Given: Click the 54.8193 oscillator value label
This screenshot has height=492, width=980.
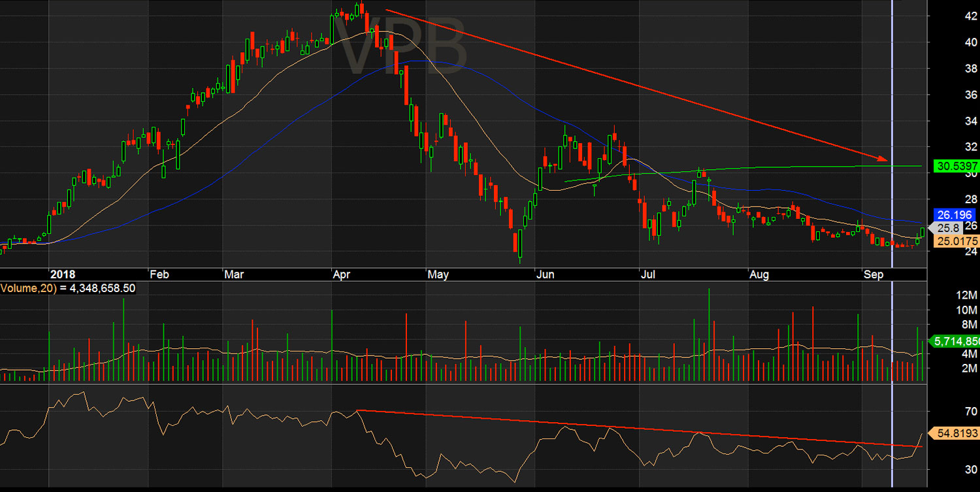Looking at the screenshot, I should pos(955,433).
